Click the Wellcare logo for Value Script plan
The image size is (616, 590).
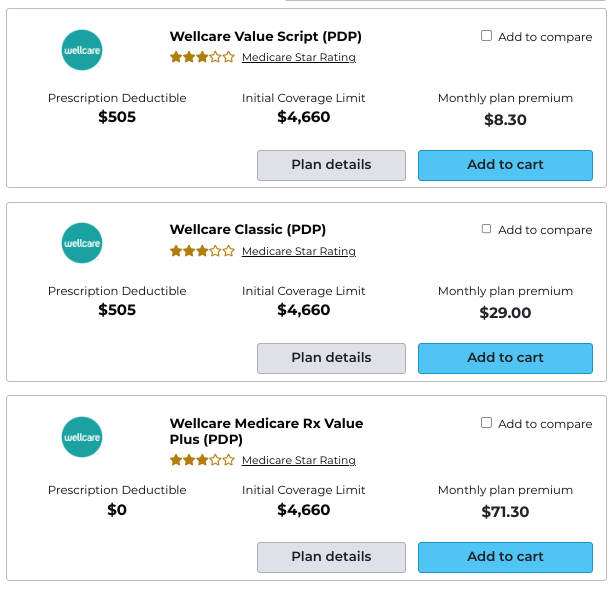(x=82, y=50)
